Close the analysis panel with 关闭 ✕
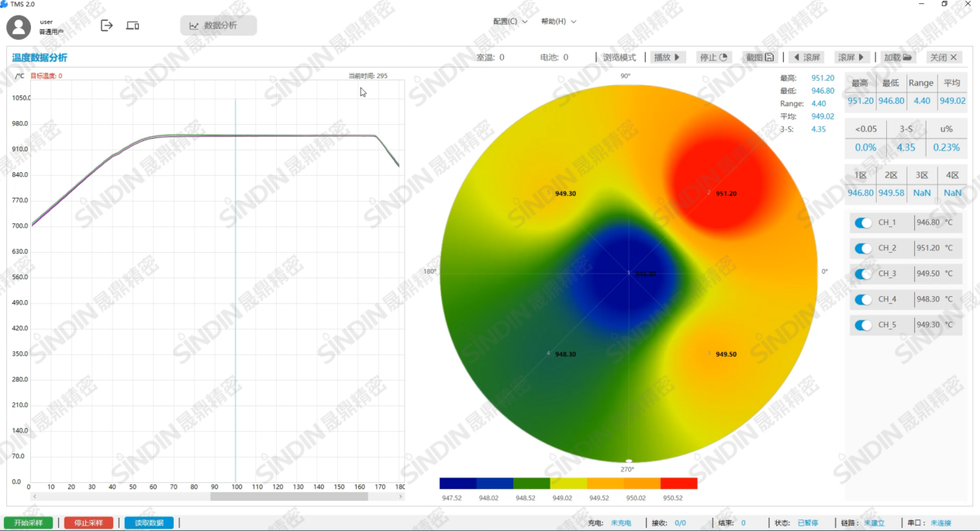This screenshot has height=531, width=980. [944, 57]
